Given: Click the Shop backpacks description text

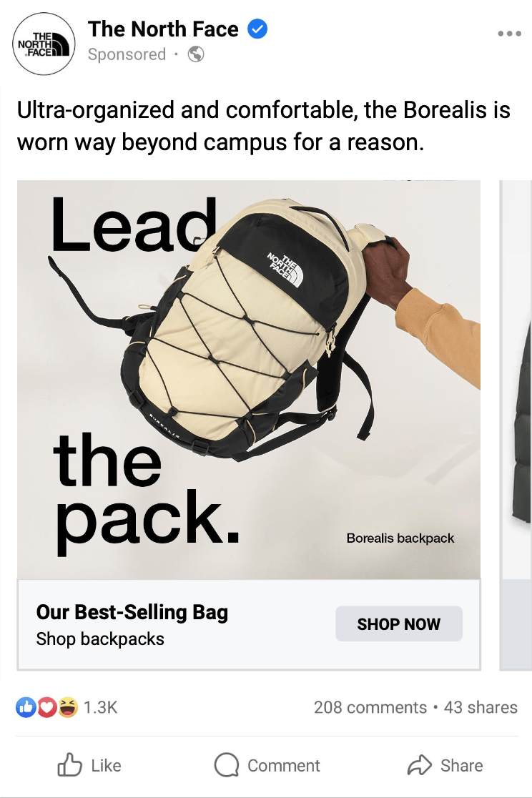Looking at the screenshot, I should pyautogui.click(x=100, y=639).
